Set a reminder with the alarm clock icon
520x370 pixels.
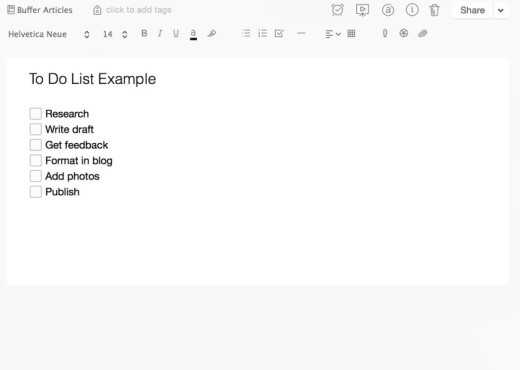click(337, 10)
